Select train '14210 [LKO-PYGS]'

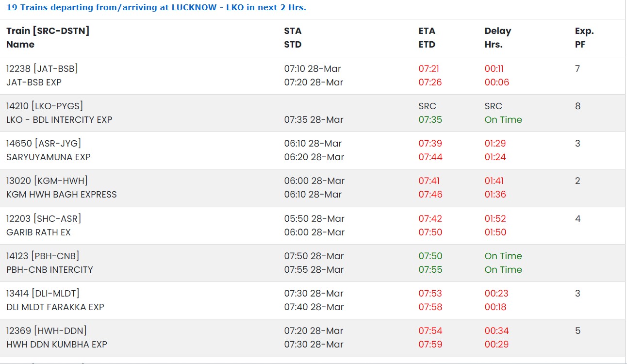[45, 106]
